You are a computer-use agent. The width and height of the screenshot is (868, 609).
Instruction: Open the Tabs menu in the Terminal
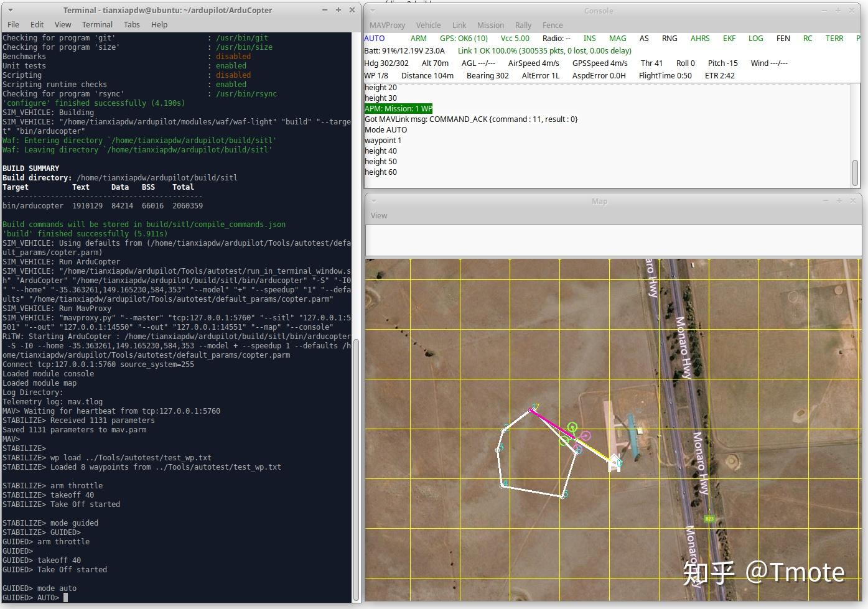click(x=131, y=24)
